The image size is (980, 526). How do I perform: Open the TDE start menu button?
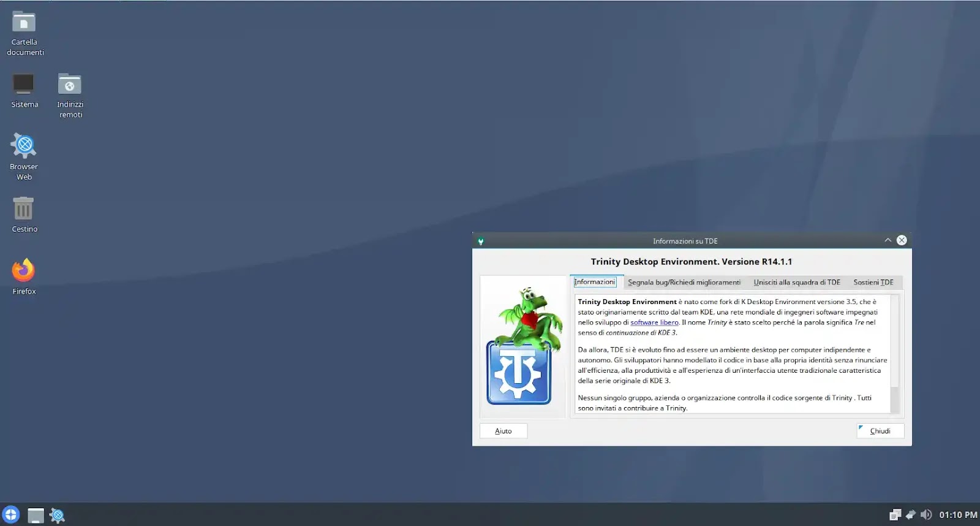tap(11, 515)
